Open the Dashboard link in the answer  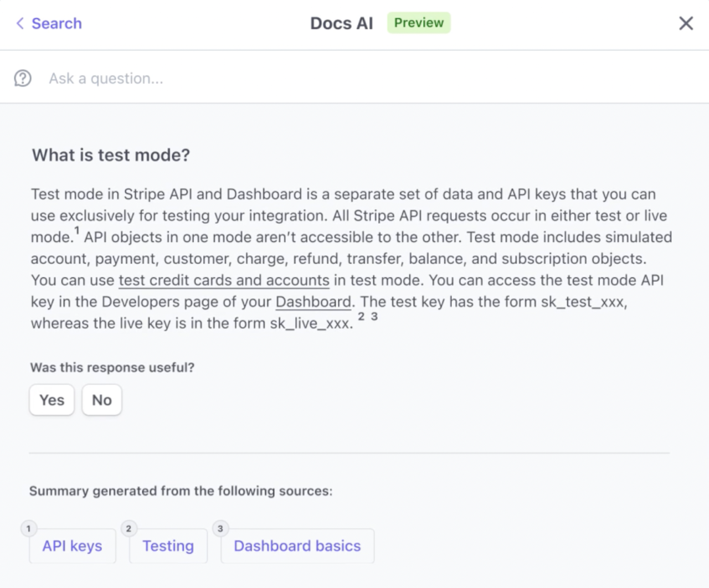[313, 302]
